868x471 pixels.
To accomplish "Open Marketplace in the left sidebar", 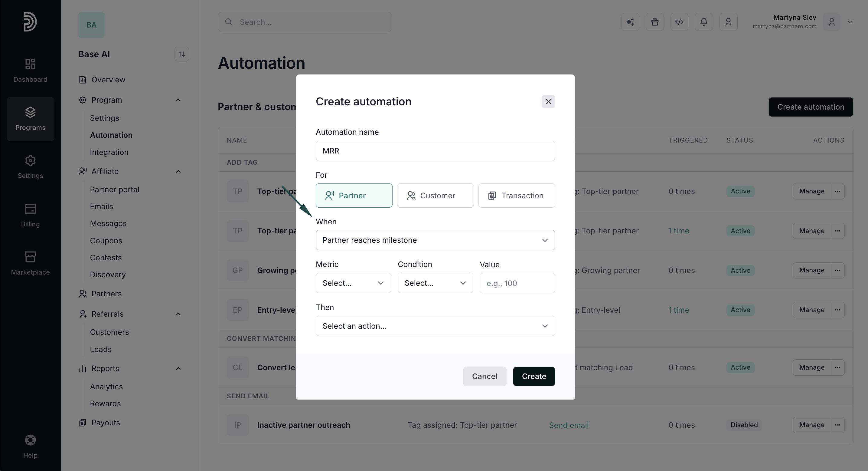I will pyautogui.click(x=30, y=263).
